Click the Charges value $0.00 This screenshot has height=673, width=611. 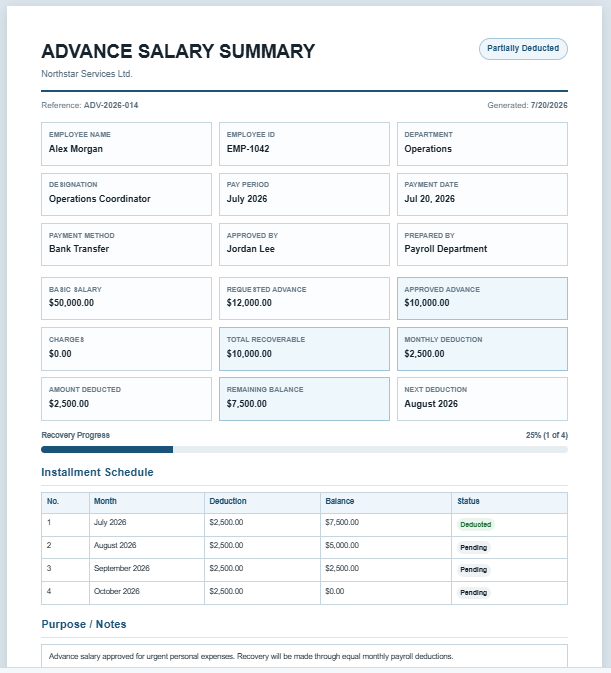tap(60, 354)
